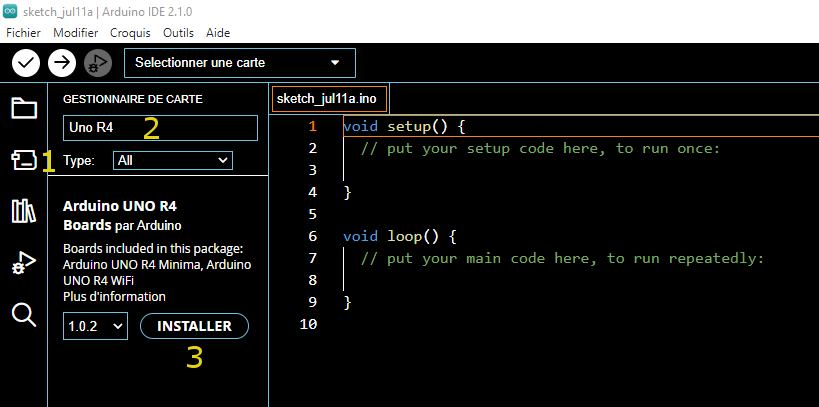The image size is (819, 407).
Task: Open the Library Manager books icon
Action: point(24,211)
